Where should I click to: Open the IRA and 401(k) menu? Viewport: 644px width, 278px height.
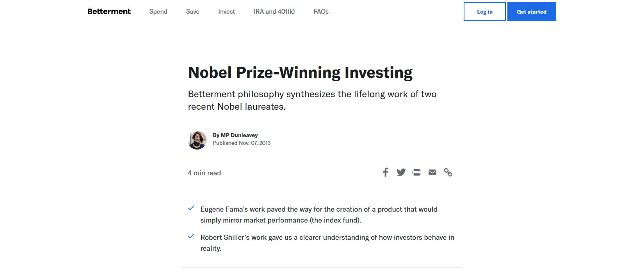[274, 12]
